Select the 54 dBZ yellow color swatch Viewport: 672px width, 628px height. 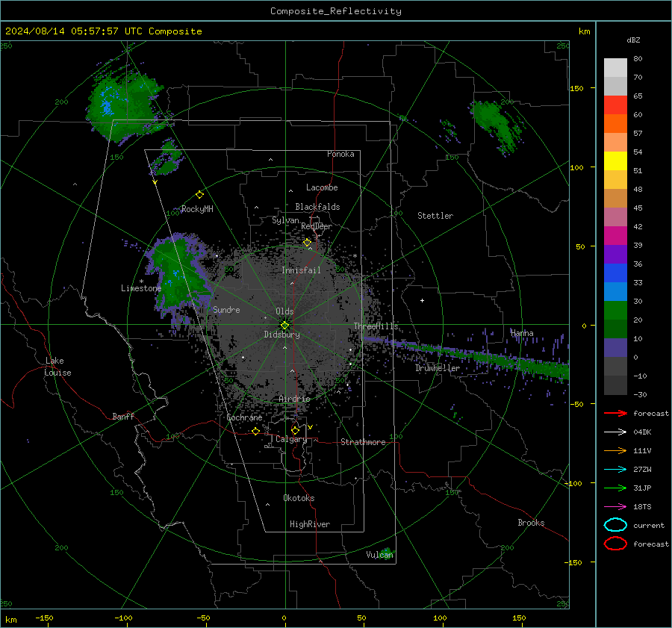pyautogui.click(x=615, y=161)
